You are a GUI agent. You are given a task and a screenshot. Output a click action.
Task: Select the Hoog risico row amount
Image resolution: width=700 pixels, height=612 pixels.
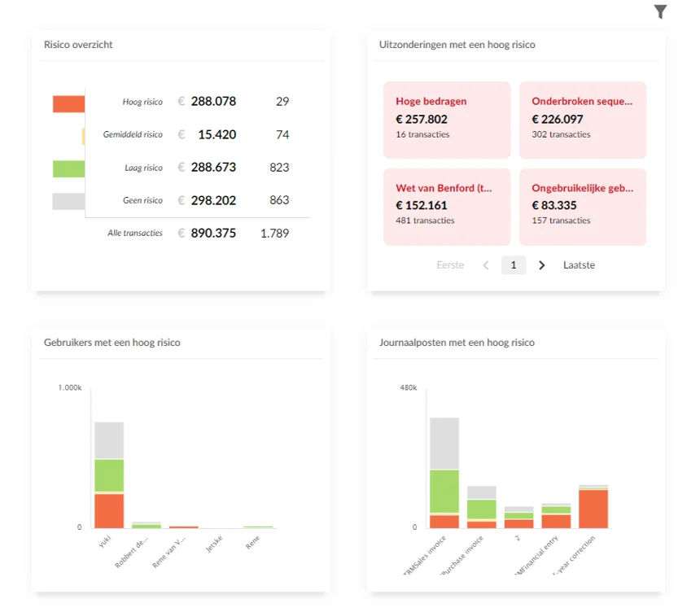click(x=213, y=102)
